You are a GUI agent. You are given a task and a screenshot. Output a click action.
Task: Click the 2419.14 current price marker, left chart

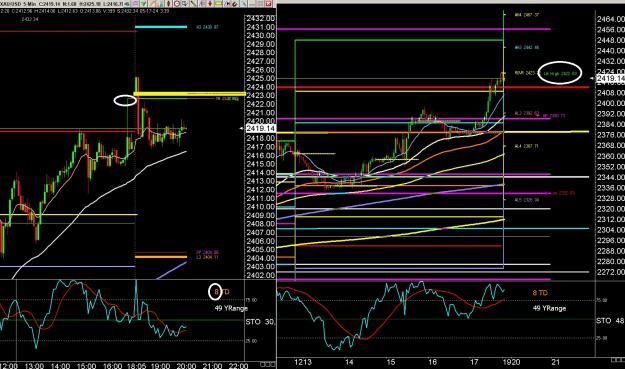point(260,128)
